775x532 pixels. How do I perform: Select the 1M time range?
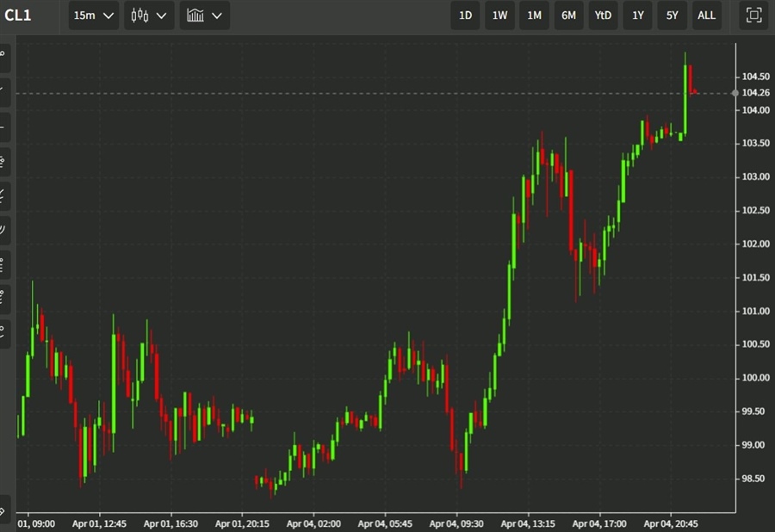(x=534, y=15)
